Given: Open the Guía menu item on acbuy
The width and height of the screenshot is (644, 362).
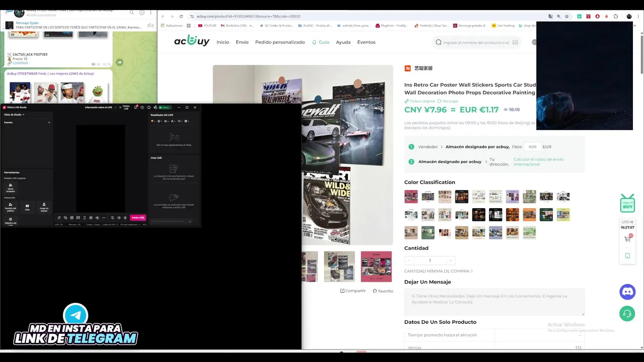Looking at the screenshot, I should click(x=320, y=42).
